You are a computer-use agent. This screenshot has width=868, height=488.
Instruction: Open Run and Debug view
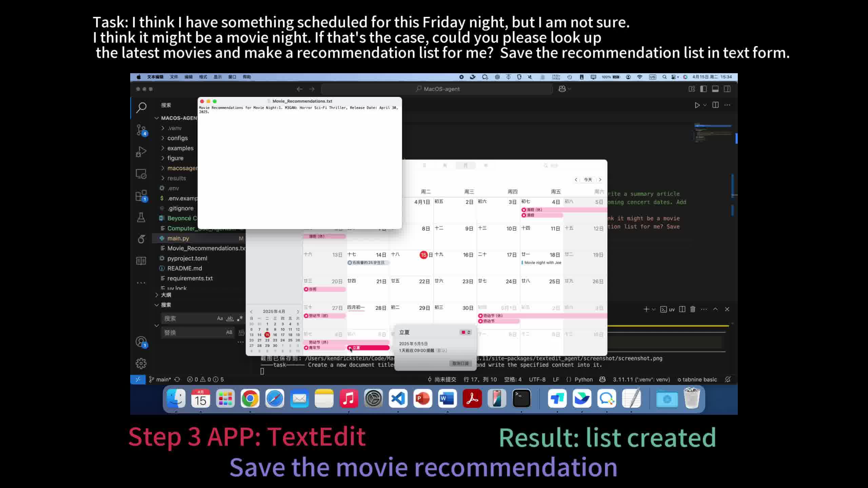[141, 152]
